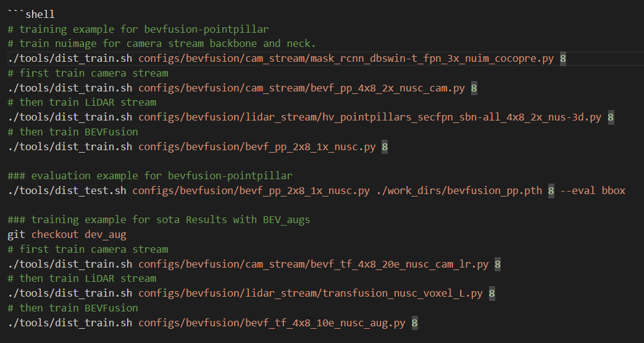Click the bevf_pp_2x8_1x_nusc.py train config path
644x343 pixels.
(257, 147)
